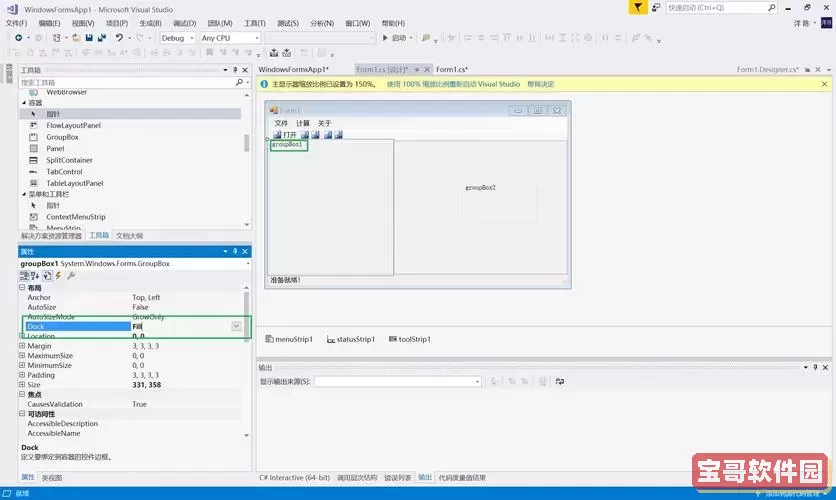This screenshot has width=836, height=500.
Task: Collapse the 布局 category in Properties
Action: pyautogui.click(x=22, y=287)
